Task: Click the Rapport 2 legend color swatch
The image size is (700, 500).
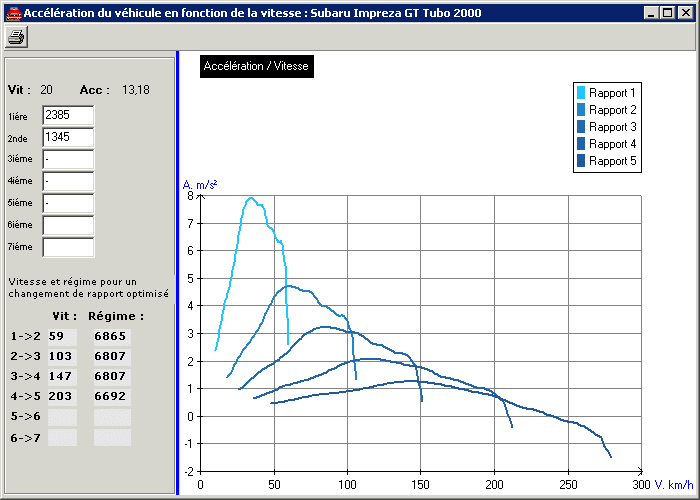Action: point(581,110)
